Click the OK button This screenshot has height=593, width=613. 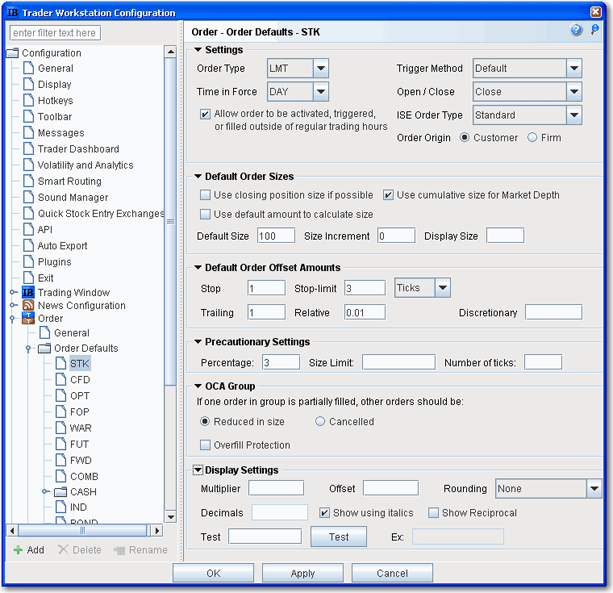click(x=213, y=573)
